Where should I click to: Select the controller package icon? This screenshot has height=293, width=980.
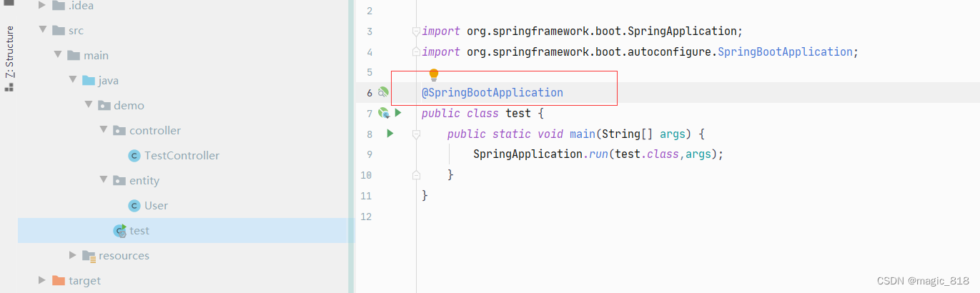(119, 130)
